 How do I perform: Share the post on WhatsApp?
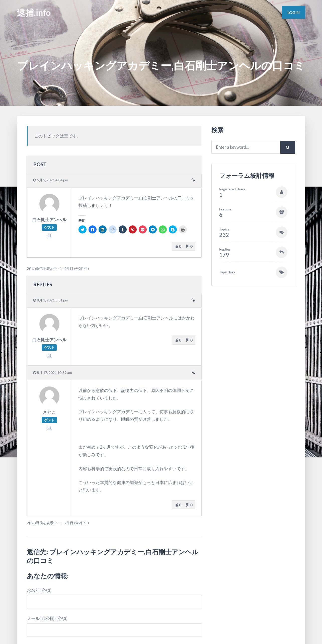tap(163, 229)
